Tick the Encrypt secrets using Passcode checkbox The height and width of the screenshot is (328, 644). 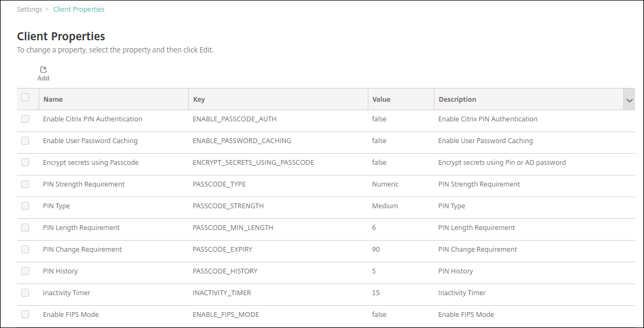tap(25, 163)
